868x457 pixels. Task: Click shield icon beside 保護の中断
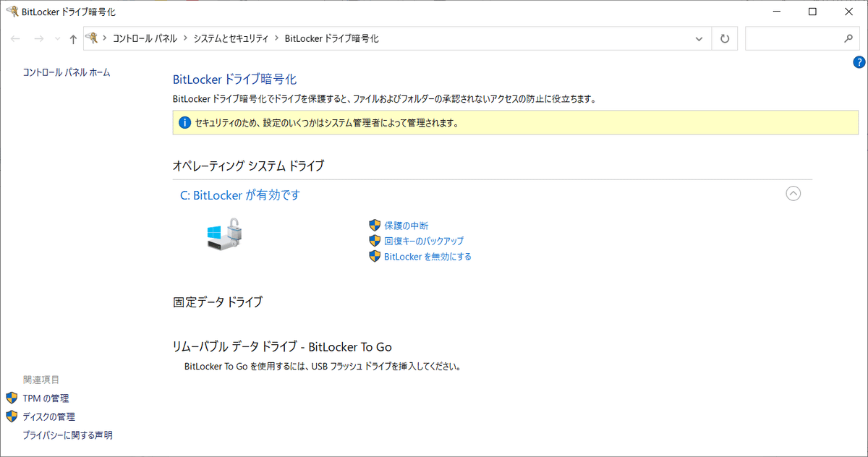[x=375, y=226]
